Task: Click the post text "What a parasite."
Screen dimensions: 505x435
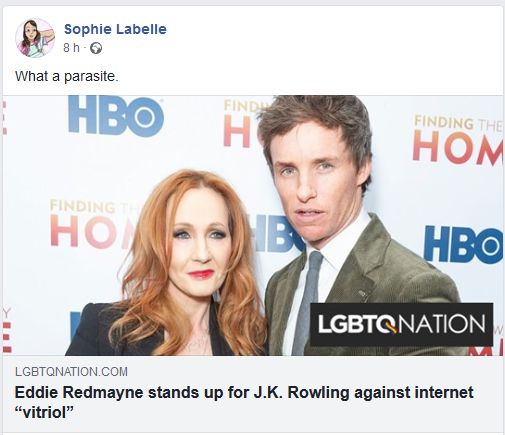Action: [x=67, y=77]
